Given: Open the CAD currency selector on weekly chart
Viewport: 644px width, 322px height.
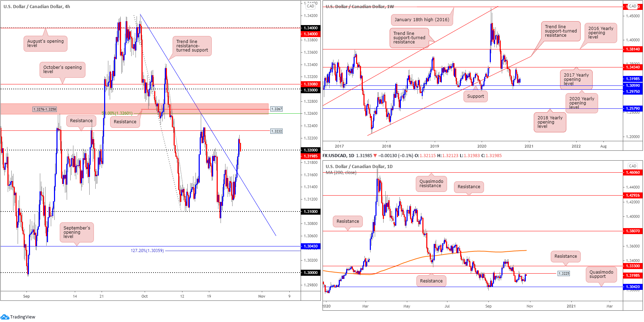Looking at the screenshot, I should click(x=633, y=6).
